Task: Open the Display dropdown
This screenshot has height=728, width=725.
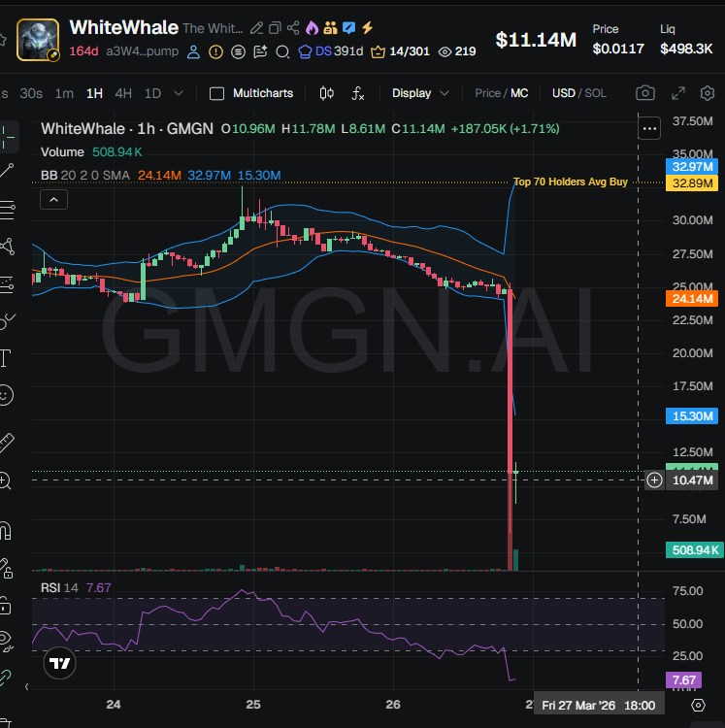Action: click(x=420, y=93)
